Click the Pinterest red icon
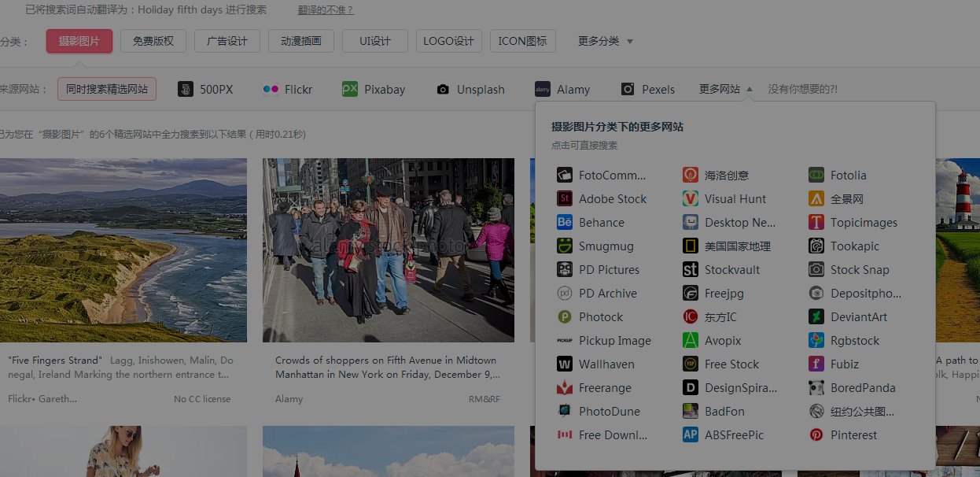 pyautogui.click(x=816, y=434)
